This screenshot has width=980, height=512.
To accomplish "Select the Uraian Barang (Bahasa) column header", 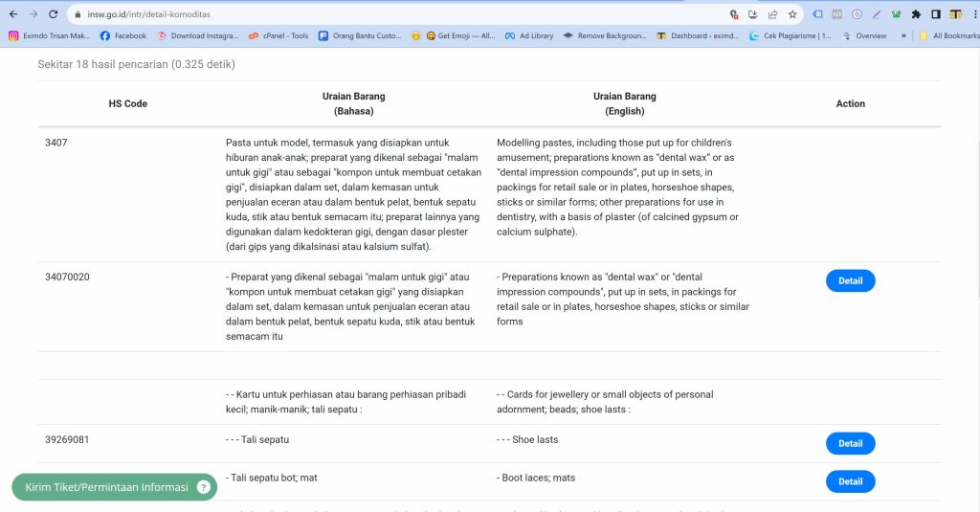I will click(x=354, y=103).
